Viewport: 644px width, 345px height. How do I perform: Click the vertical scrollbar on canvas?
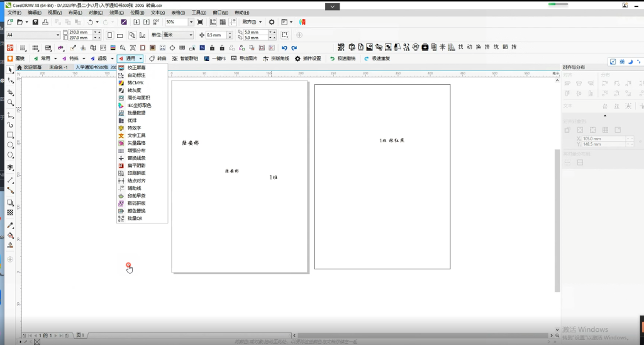tap(557, 220)
